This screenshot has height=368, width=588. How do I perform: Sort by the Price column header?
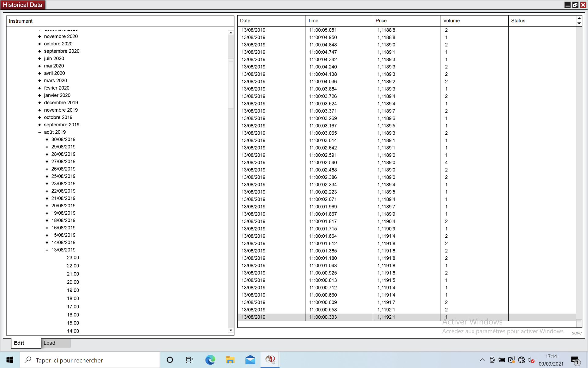pyautogui.click(x=381, y=21)
